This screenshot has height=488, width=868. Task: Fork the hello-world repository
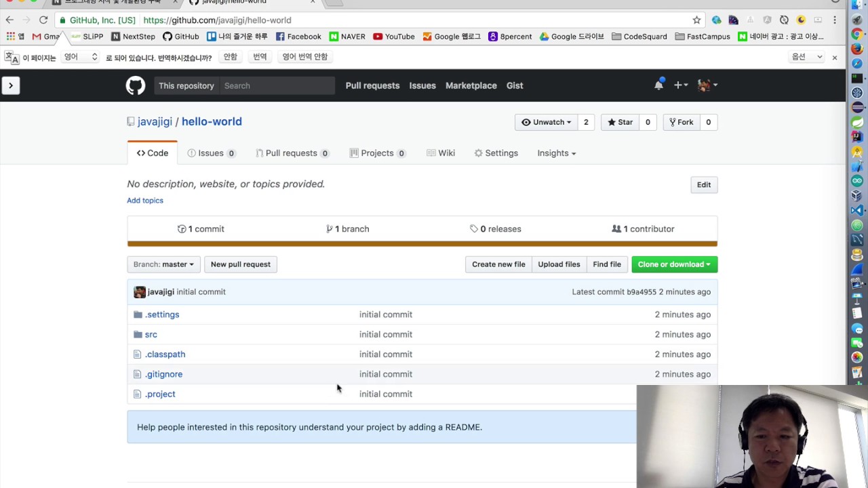pyautogui.click(x=681, y=122)
